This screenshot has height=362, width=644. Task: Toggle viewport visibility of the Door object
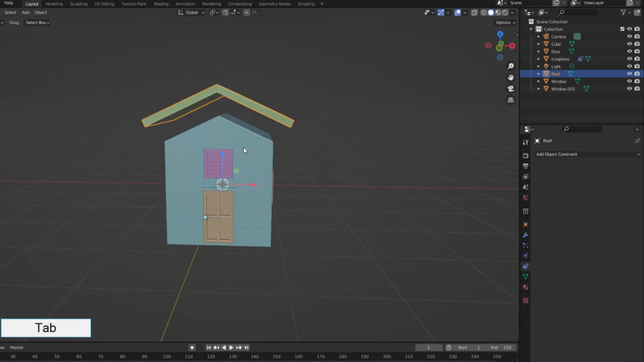pyautogui.click(x=630, y=51)
